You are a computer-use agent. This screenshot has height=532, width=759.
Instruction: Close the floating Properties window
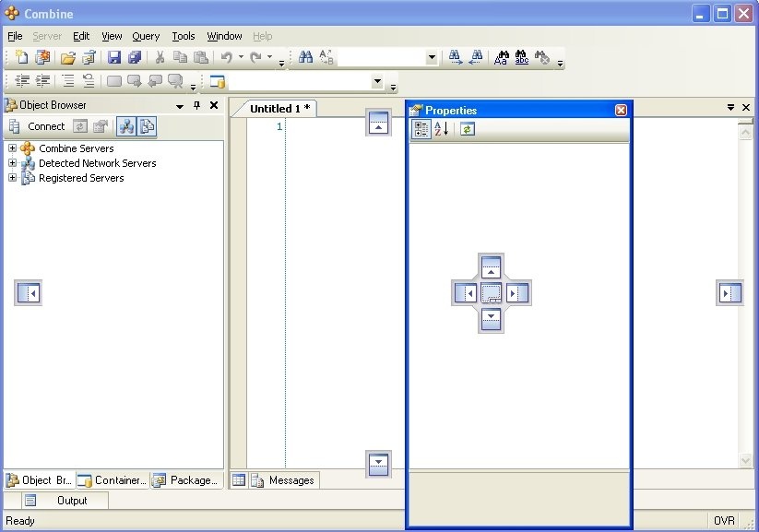(621, 111)
